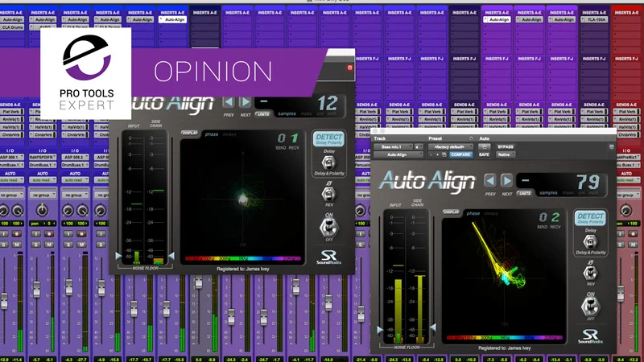
Task: Flip Delay/Polarity switch in left Auto Align
Action: pyautogui.click(x=328, y=163)
